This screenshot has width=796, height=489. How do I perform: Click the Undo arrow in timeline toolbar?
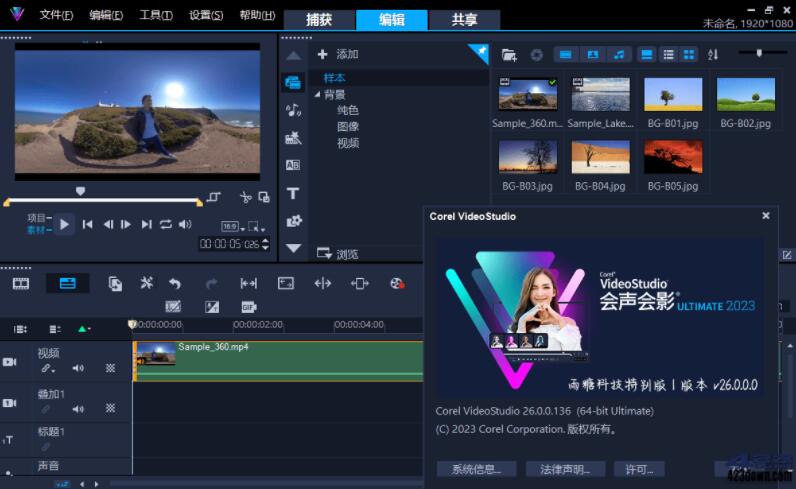click(175, 284)
